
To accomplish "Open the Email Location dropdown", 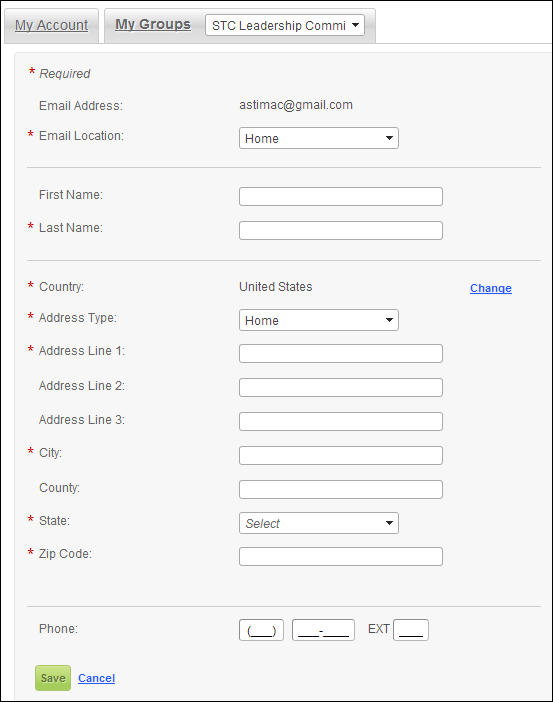I will pyautogui.click(x=319, y=138).
